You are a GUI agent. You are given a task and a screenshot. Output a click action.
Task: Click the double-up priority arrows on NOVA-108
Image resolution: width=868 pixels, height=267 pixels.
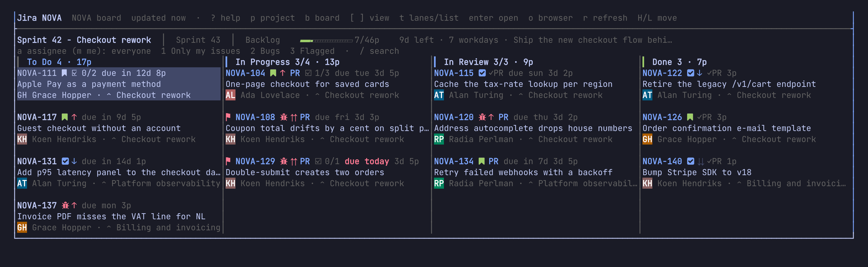[x=294, y=117]
